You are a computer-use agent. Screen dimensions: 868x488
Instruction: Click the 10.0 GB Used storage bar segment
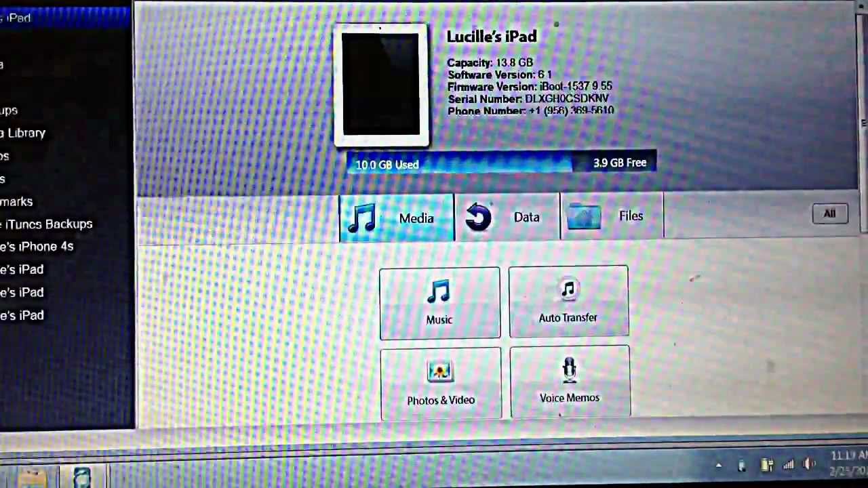point(460,164)
